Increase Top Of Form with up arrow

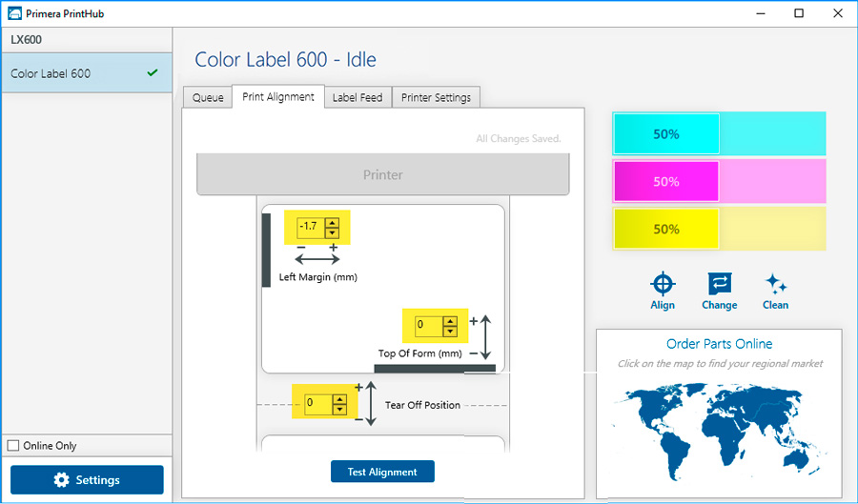coord(450,321)
